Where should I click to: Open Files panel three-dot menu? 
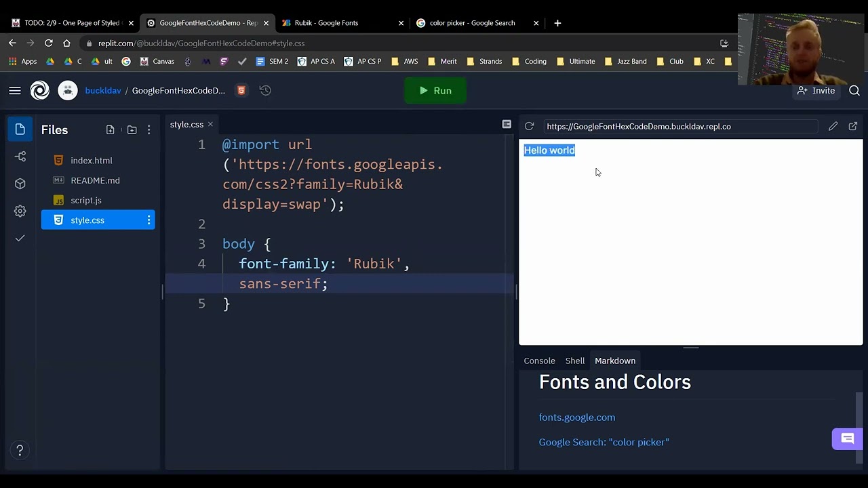149,129
